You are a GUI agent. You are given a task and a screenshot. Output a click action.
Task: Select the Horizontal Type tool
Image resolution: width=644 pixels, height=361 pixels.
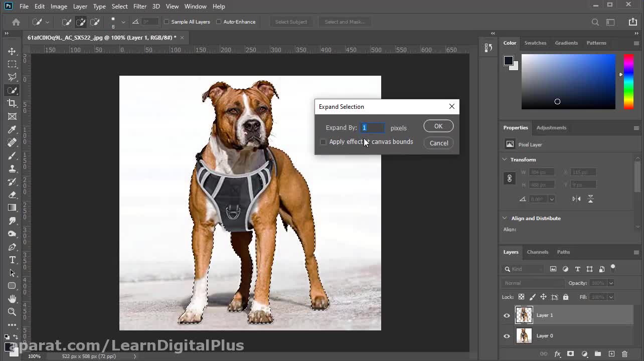12,260
